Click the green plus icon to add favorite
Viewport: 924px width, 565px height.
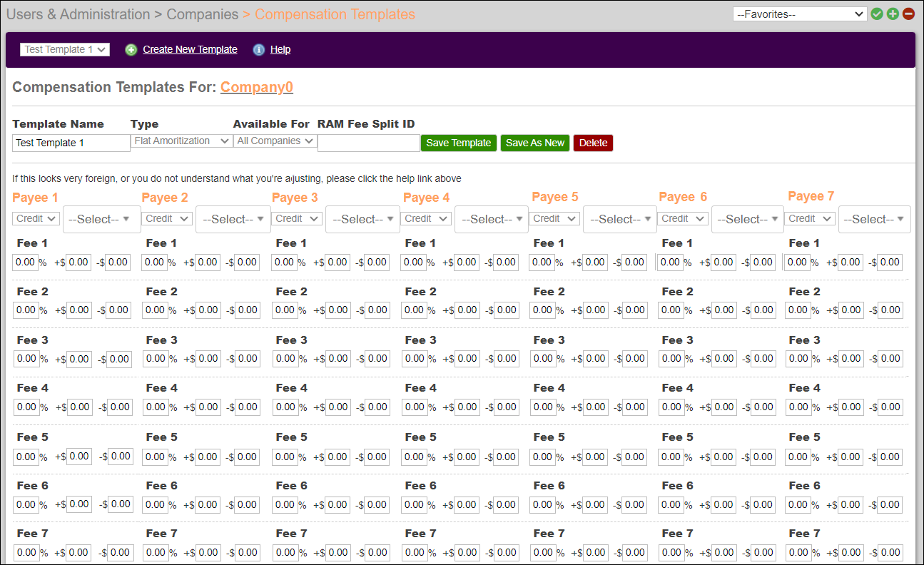click(x=893, y=14)
